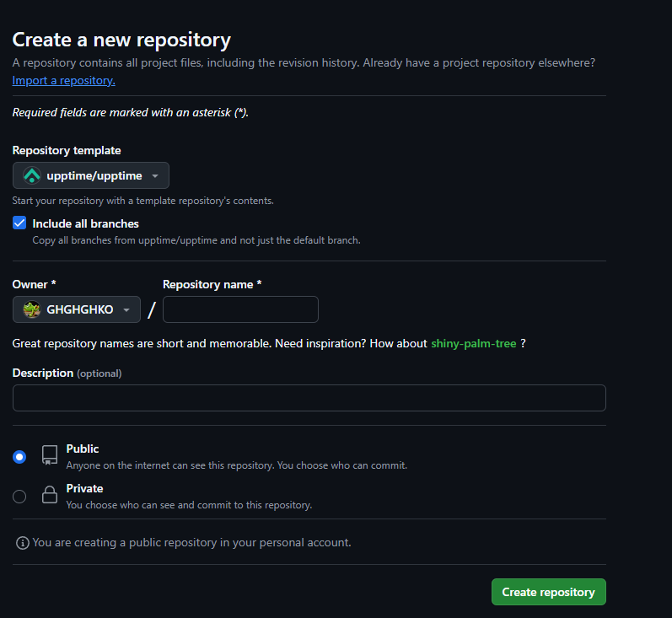
Task: Click the Description (optional) label
Action: coord(67,373)
